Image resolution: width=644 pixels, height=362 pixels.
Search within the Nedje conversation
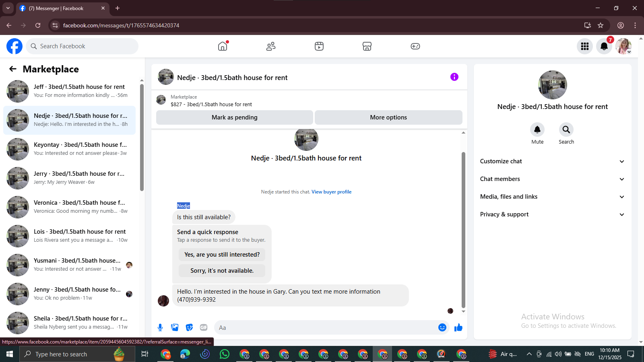tap(566, 130)
